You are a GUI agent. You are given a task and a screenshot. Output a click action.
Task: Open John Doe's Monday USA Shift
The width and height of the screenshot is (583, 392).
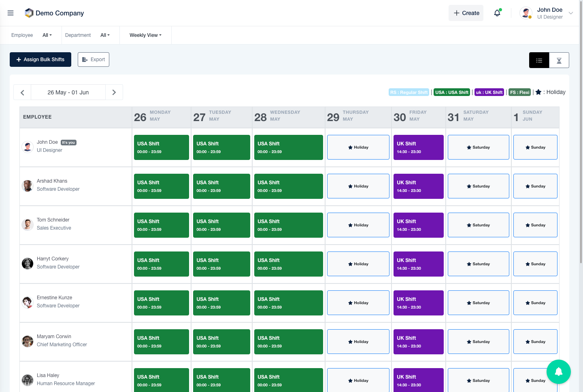(x=162, y=147)
